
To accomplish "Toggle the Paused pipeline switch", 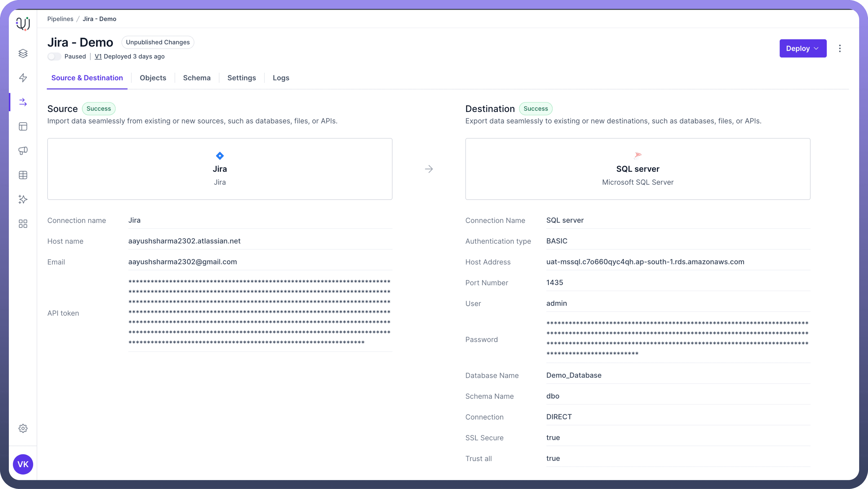I will tap(54, 56).
